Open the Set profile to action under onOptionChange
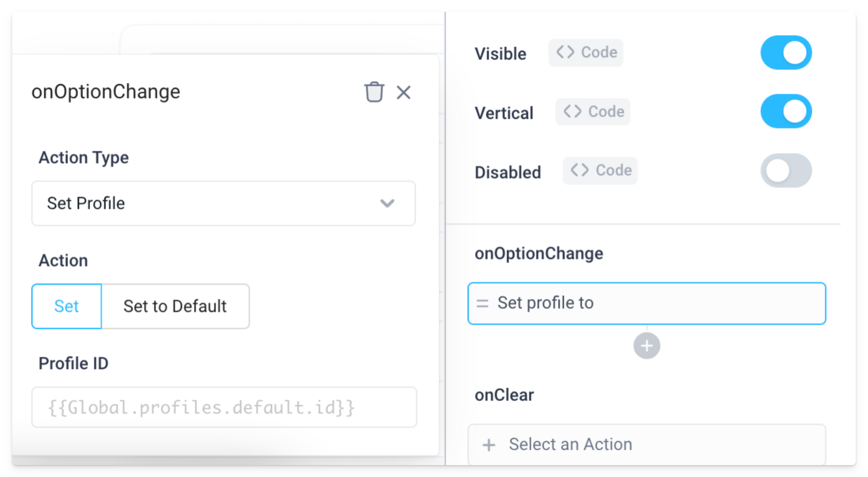Viewport: 868px width, 477px height. [647, 303]
